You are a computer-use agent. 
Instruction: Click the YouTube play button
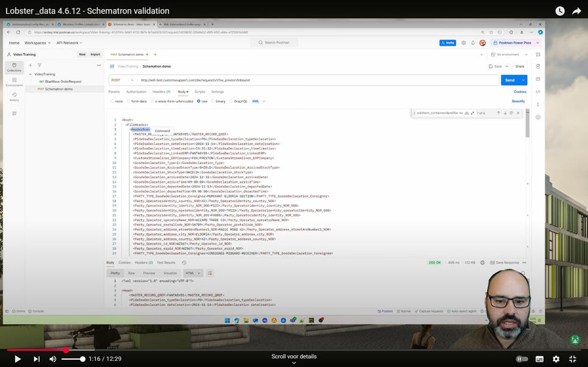click(x=17, y=359)
